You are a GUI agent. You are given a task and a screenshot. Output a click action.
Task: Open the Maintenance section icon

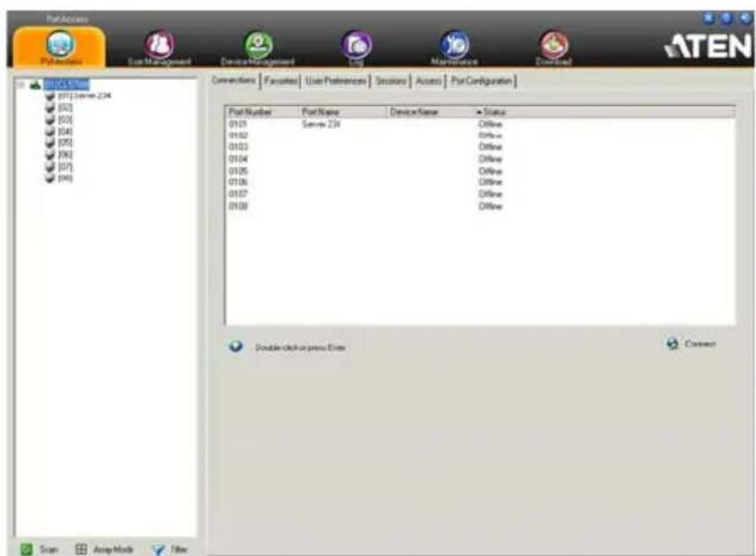(454, 44)
